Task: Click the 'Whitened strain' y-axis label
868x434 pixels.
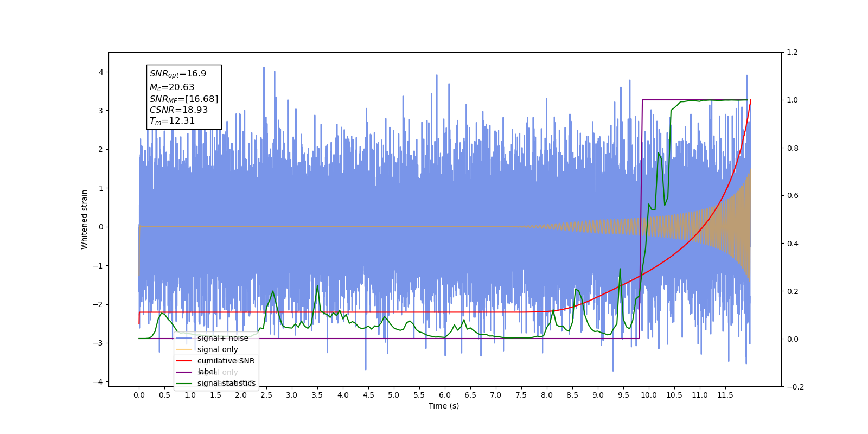Action: (x=85, y=219)
